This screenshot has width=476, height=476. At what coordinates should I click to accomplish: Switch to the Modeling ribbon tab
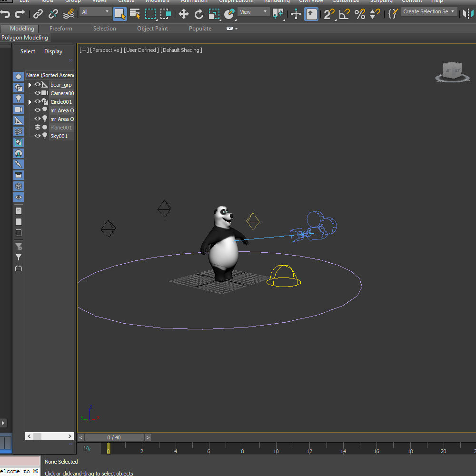[22, 29]
